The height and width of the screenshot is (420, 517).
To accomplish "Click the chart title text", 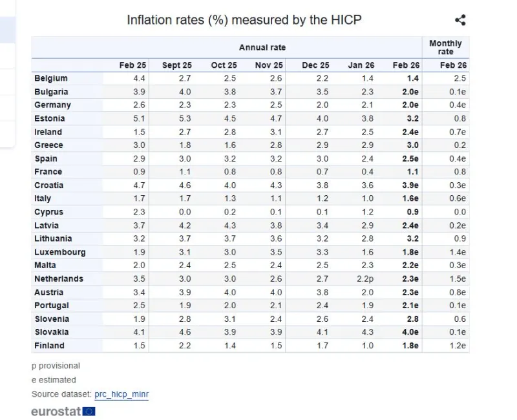I will click(x=244, y=20).
